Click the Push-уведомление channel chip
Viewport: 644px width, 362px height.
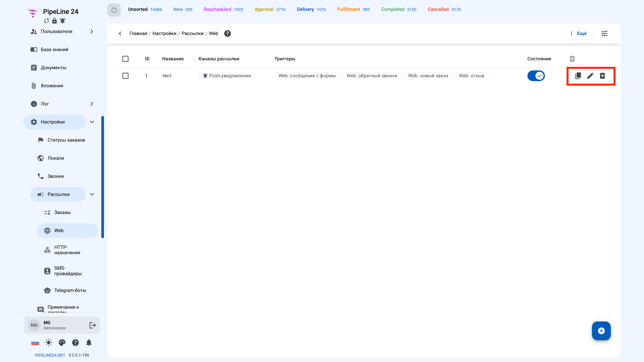pyautogui.click(x=227, y=76)
